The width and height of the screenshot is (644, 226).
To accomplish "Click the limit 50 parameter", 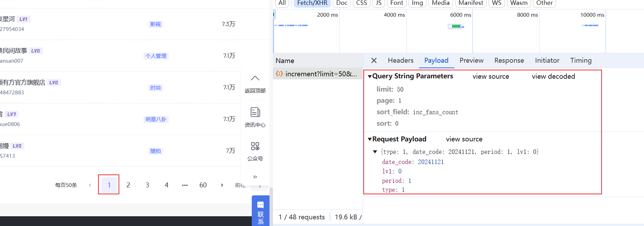I will (x=390, y=89).
